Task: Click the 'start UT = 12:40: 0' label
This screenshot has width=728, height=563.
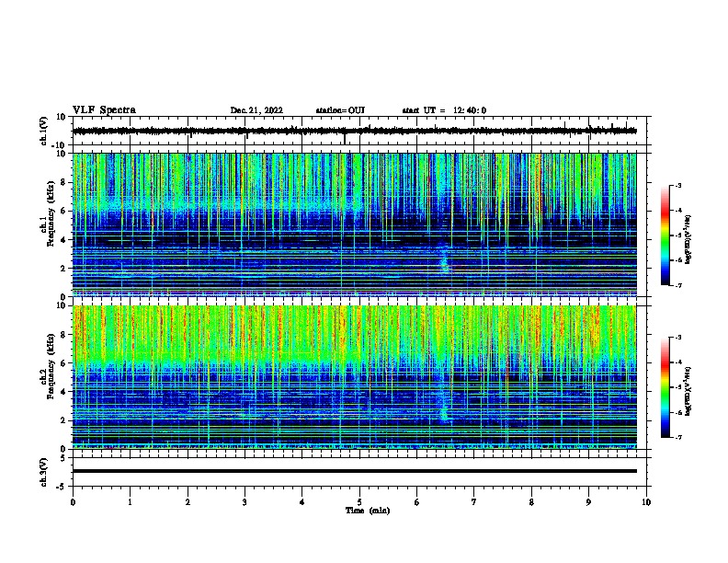Action: click(x=444, y=110)
